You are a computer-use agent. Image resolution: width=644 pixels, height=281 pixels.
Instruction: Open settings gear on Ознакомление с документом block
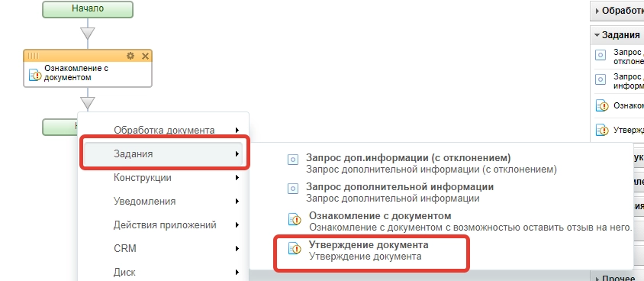click(x=130, y=56)
